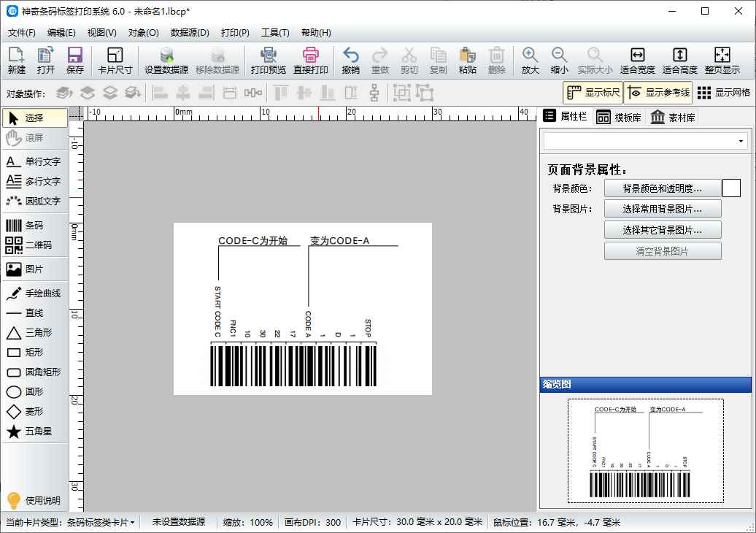The height and width of the screenshot is (533, 756).
Task: Open the 当前卡片类型 card type dropdown
Action: pos(70,522)
